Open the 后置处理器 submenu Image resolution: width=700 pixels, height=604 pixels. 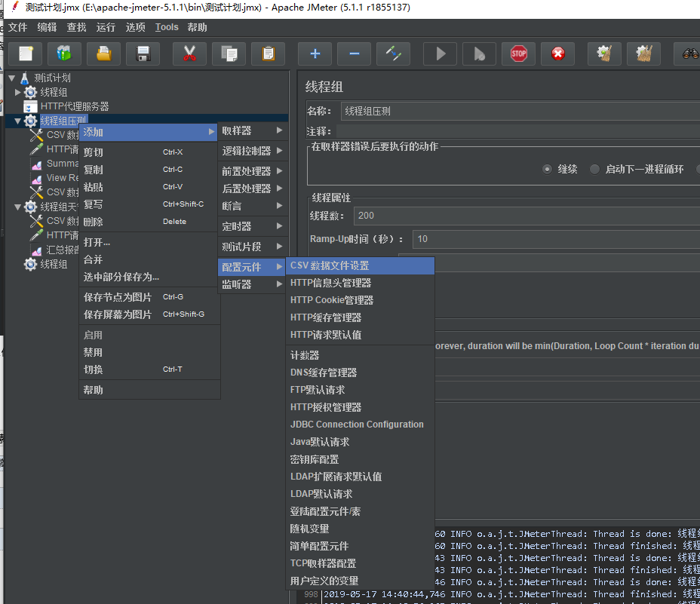pos(252,189)
